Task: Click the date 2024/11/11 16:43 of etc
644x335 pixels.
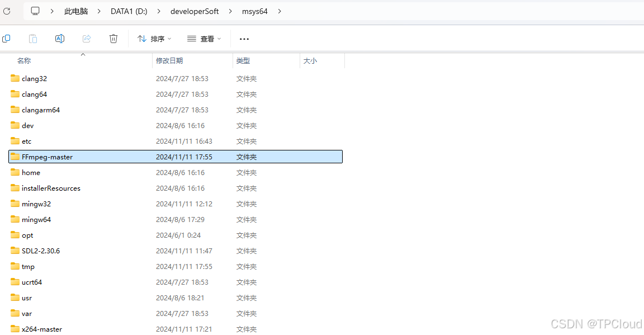Action: (x=184, y=141)
